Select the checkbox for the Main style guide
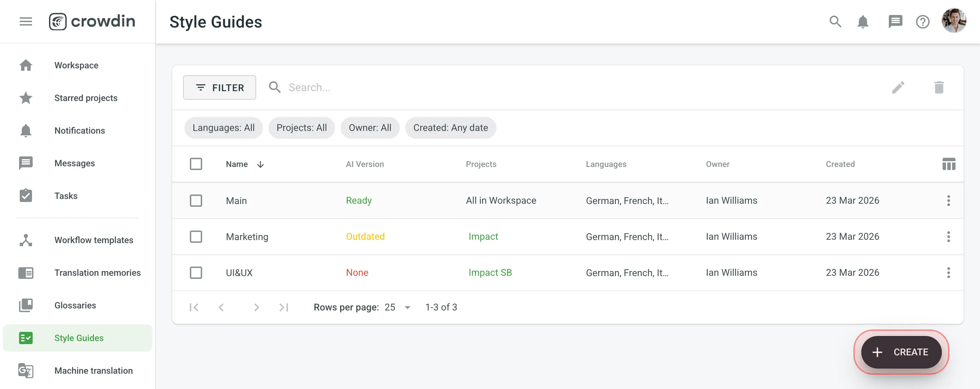The width and height of the screenshot is (980, 389). [x=196, y=200]
